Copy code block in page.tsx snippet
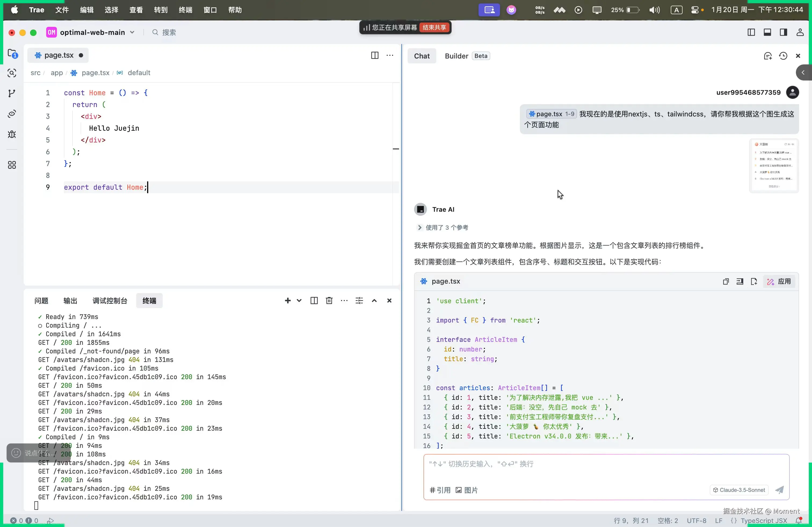Image resolution: width=812 pixels, height=527 pixels. [726, 281]
